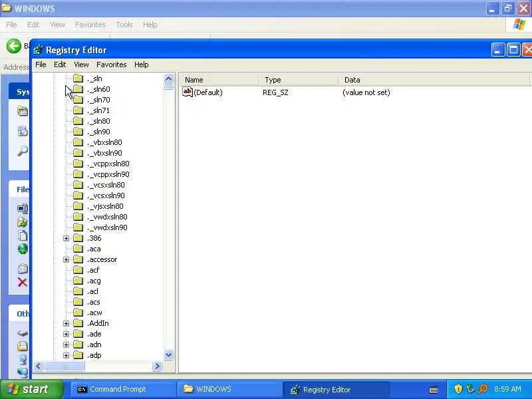Open the Help menu in Registry Editor
Viewport: 532px width, 399px height.
tap(141, 65)
